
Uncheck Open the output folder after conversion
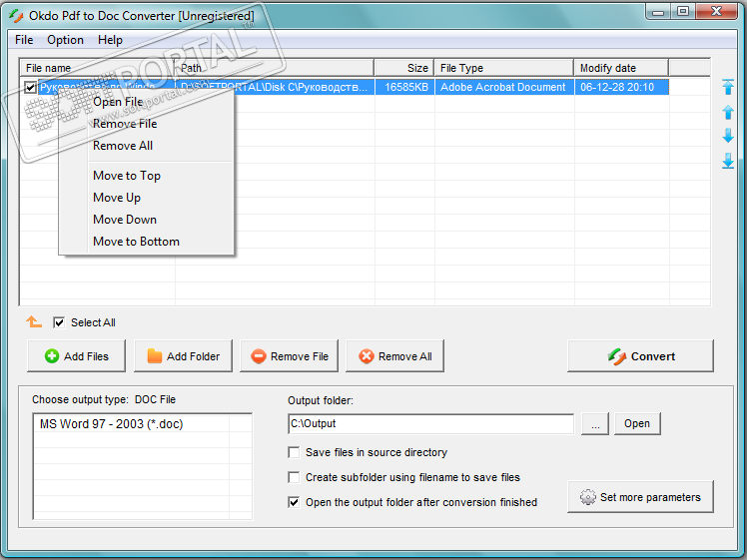tap(294, 503)
